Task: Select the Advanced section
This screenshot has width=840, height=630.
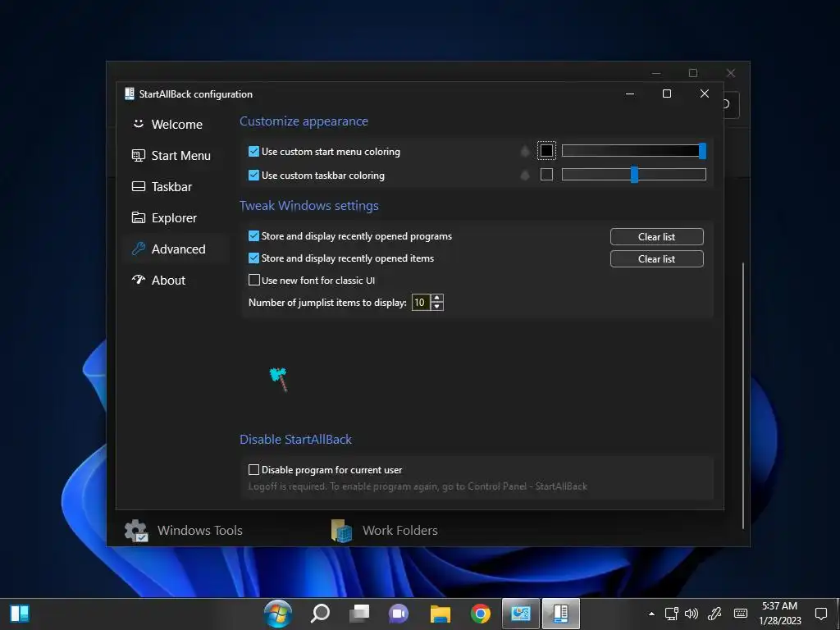Action: [176, 249]
